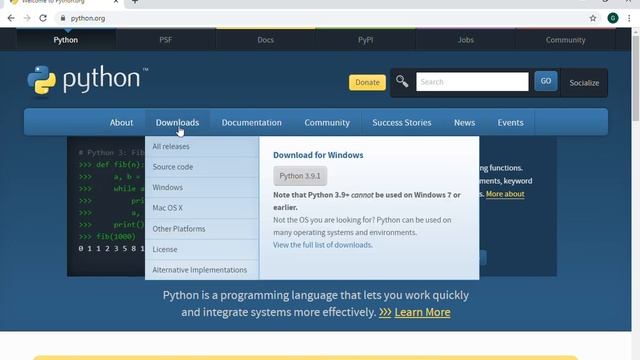
Task: Click the magnifying glass search icon
Action: click(402, 81)
